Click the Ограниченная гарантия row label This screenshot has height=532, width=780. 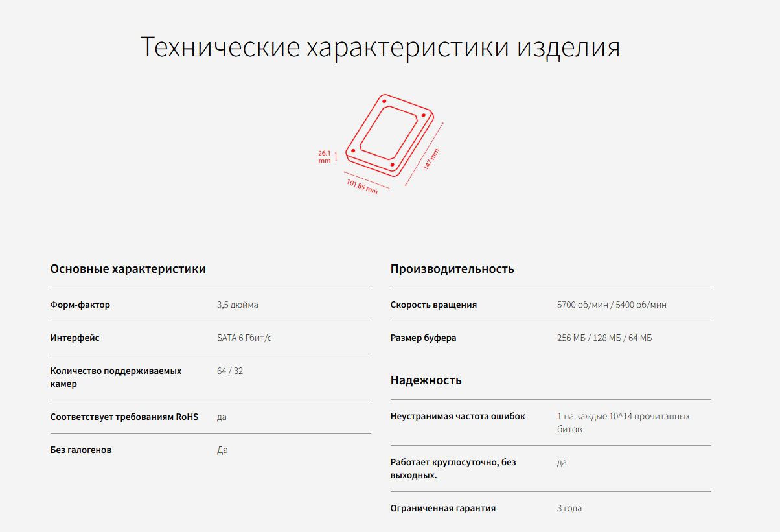click(443, 508)
